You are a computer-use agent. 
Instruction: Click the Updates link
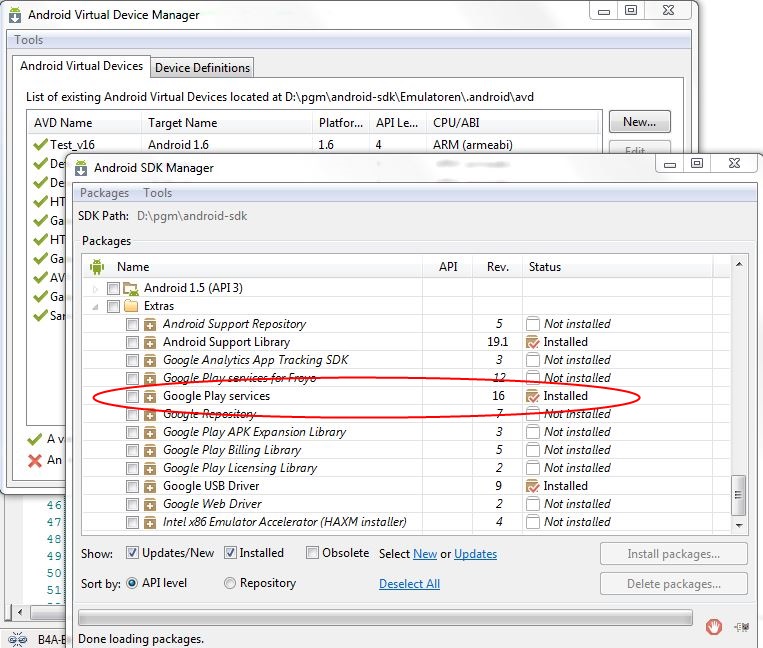[x=475, y=554]
